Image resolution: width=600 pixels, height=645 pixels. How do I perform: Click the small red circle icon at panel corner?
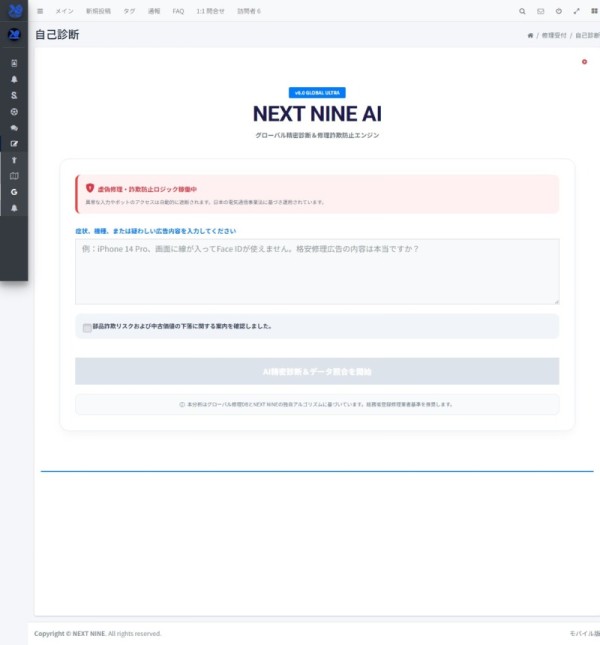(x=584, y=62)
